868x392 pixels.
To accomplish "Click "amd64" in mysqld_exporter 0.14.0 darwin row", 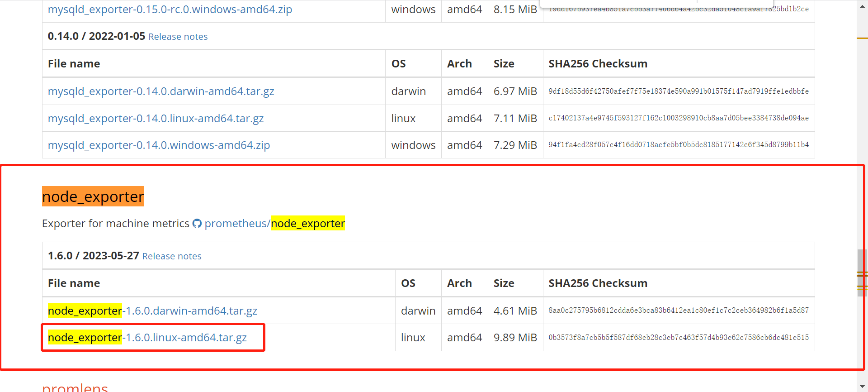I will tap(465, 91).
